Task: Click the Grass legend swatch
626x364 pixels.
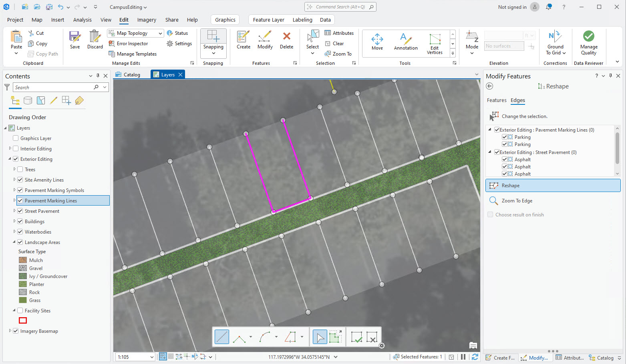Action: click(x=23, y=300)
